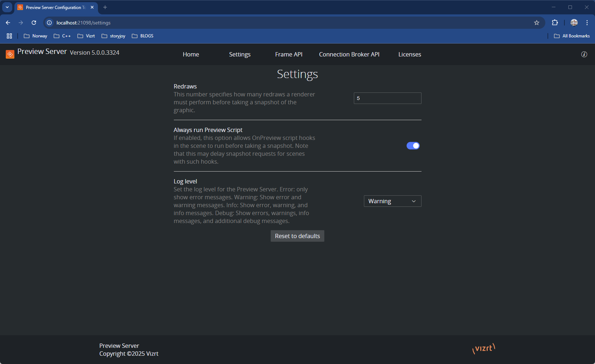The image size is (595, 364).
Task: Open the Settings menu item
Action: (x=240, y=54)
